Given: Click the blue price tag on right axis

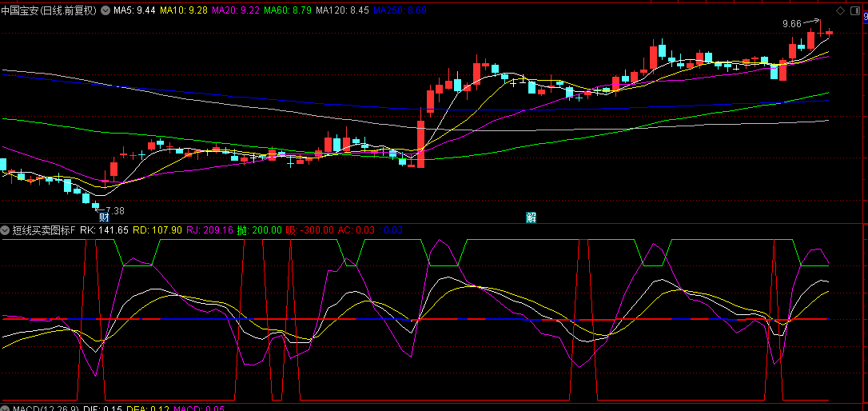Looking at the screenshot, I should [866, 17].
